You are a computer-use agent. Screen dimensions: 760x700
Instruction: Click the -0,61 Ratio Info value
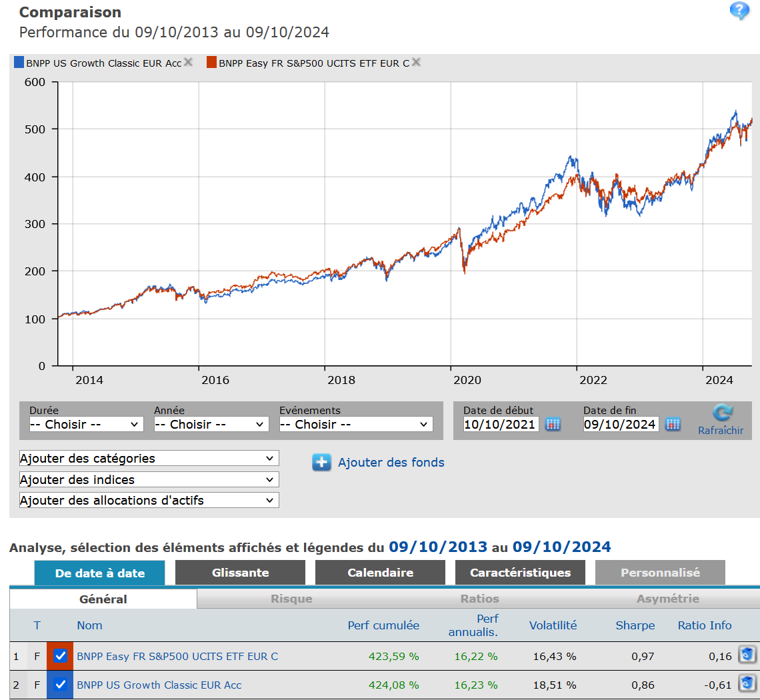coord(718,685)
